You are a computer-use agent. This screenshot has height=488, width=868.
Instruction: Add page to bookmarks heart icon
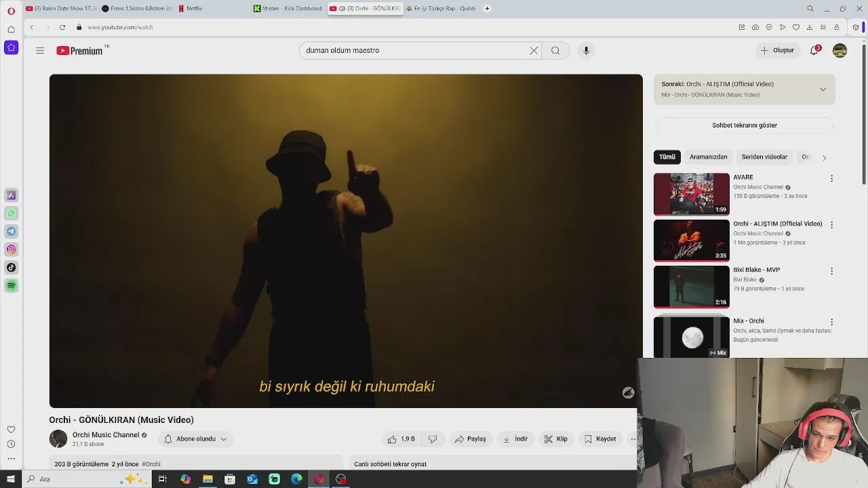pos(796,27)
